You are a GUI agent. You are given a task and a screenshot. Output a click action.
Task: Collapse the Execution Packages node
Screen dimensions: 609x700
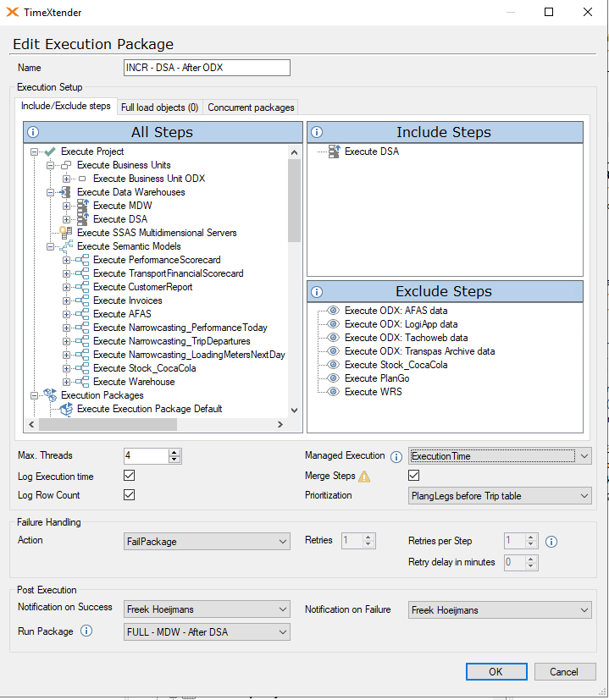35,395
